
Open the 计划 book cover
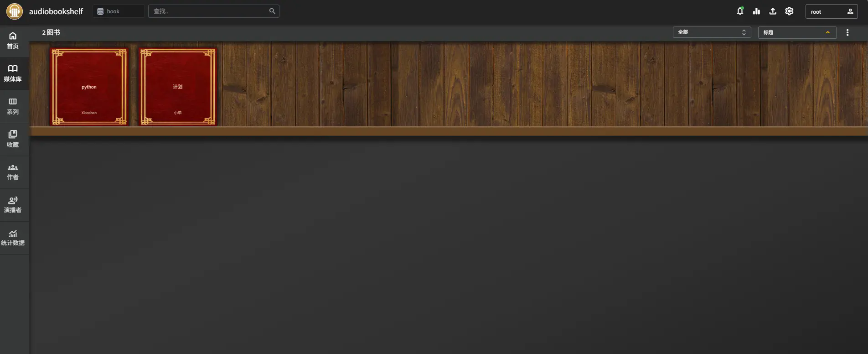tap(178, 87)
